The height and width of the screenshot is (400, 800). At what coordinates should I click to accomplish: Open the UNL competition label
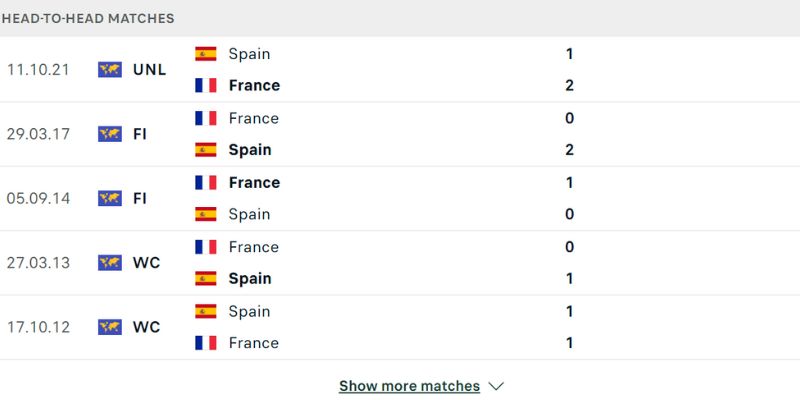click(x=149, y=70)
